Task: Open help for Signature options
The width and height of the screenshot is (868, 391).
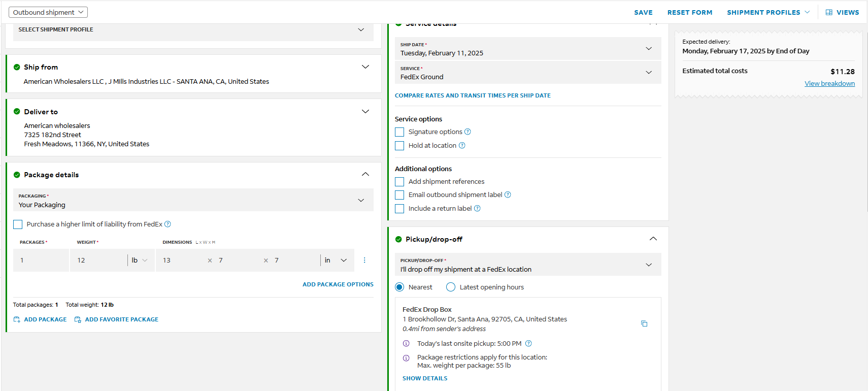Action: pyautogui.click(x=468, y=132)
